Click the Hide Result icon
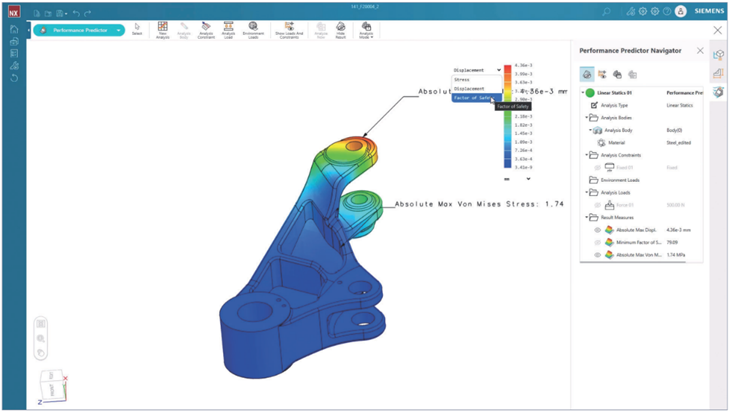The image size is (732, 413). click(342, 27)
